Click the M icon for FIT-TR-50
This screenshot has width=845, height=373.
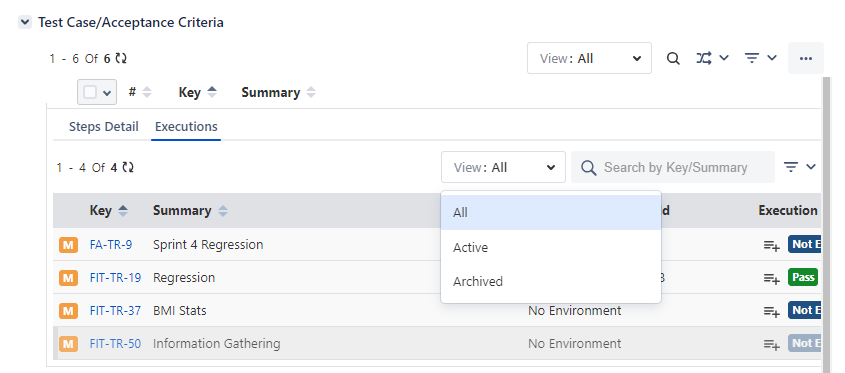[x=68, y=344]
